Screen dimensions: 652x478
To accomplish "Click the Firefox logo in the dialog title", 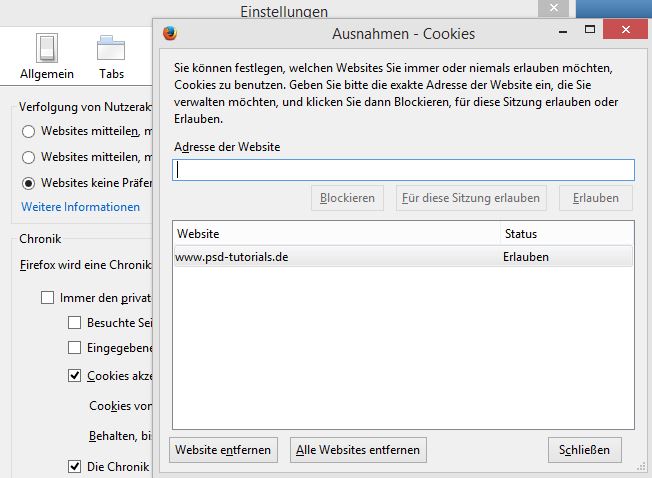I will (170, 33).
